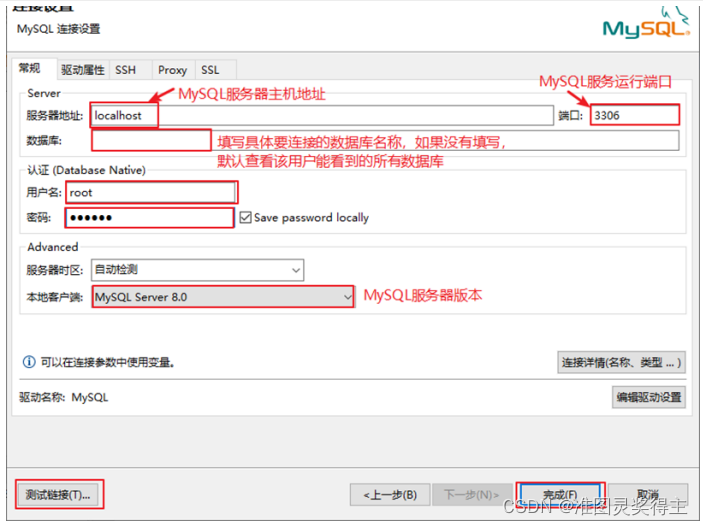Click the 服务器地址 field containing localhost
This screenshot has width=703, height=525.
point(322,116)
